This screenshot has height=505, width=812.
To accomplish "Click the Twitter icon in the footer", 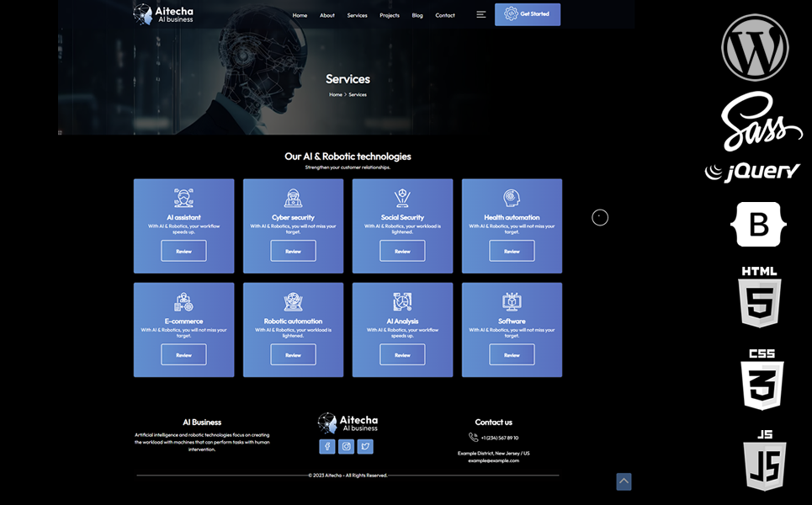I will (365, 447).
